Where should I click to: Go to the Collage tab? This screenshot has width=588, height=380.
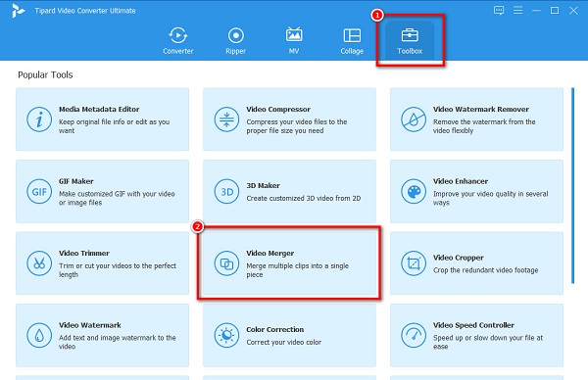coord(352,40)
